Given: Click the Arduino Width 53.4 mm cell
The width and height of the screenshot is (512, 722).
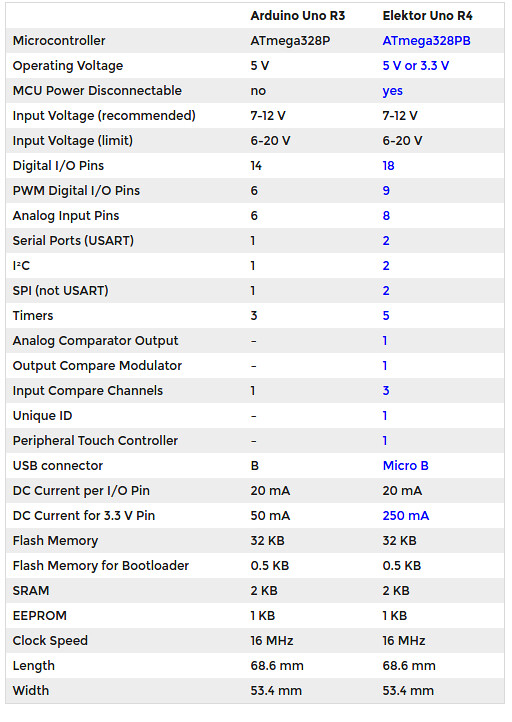Looking at the screenshot, I should (276, 691).
